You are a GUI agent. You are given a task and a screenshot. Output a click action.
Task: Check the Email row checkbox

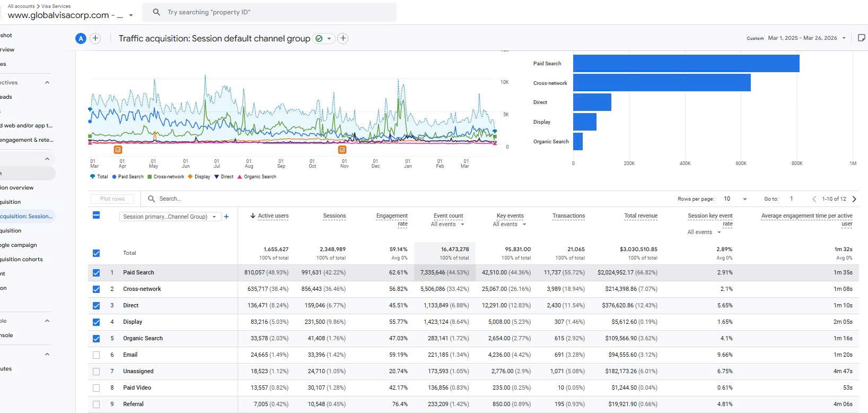click(96, 355)
